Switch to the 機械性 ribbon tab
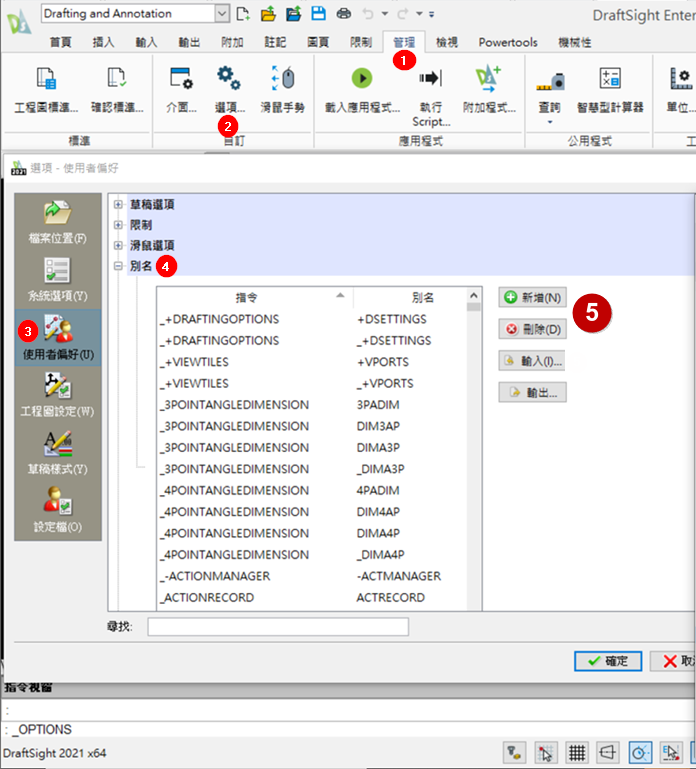This screenshot has height=769, width=696. click(575, 42)
